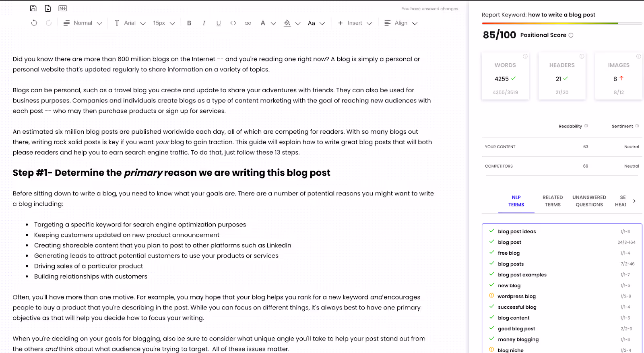Click the save document icon
Viewport: 644px width, 353px height.
click(x=33, y=8)
